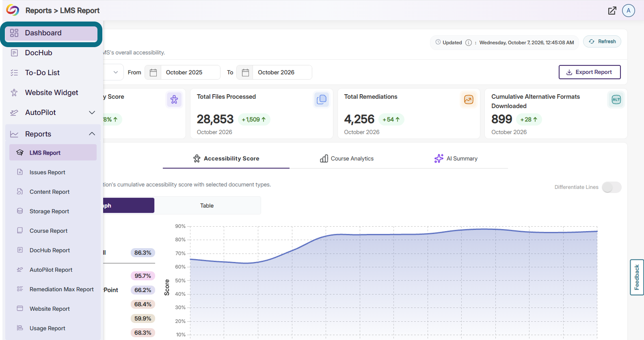644x340 pixels.
Task: Switch to the Table view
Action: coord(207,206)
